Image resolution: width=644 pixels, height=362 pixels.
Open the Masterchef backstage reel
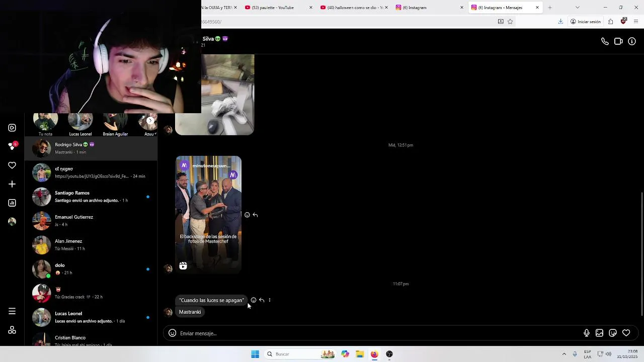click(x=208, y=215)
